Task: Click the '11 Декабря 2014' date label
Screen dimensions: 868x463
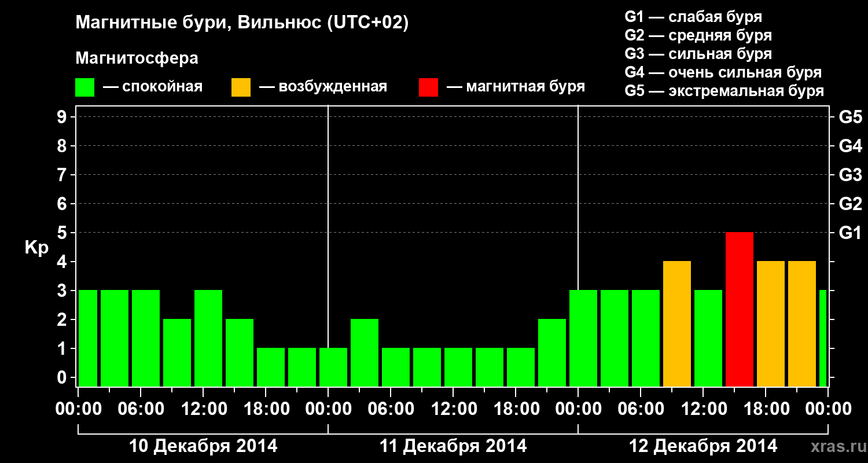Action: click(x=453, y=446)
